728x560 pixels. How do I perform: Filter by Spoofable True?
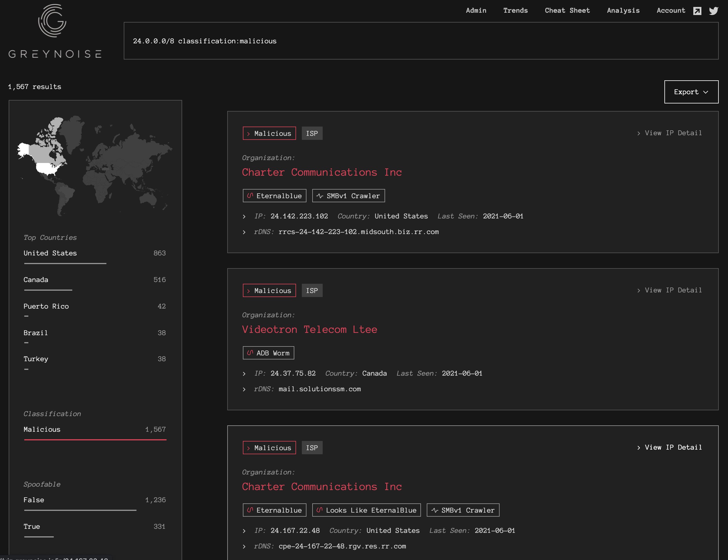[32, 527]
